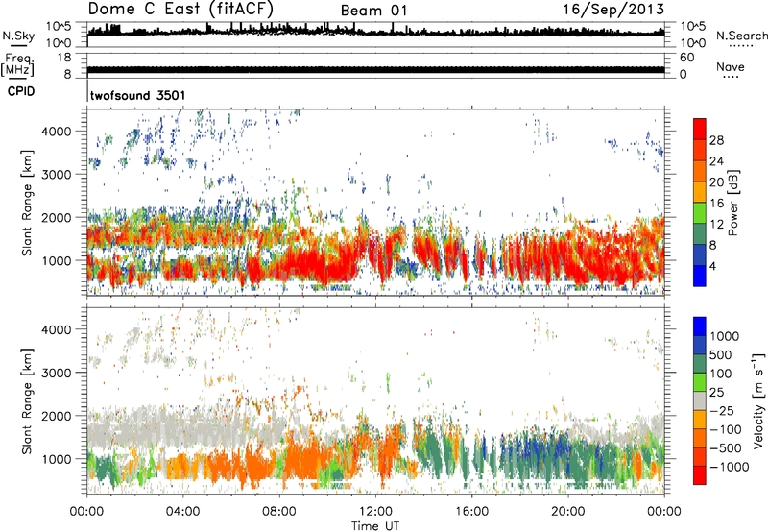Click the 'Freq. [MHz]' axis label
Image resolution: width=768 pixels, height=532 pixels.
(x=17, y=65)
